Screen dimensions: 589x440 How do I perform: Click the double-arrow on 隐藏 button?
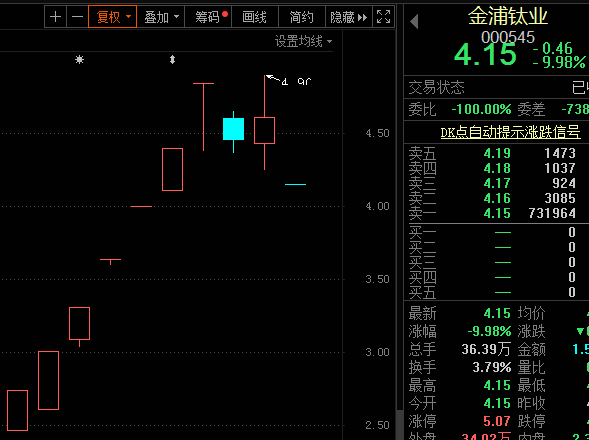(x=362, y=17)
